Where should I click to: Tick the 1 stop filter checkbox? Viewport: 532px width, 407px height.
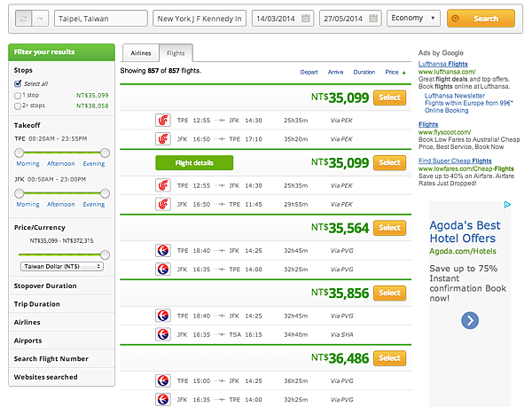pyautogui.click(x=18, y=96)
